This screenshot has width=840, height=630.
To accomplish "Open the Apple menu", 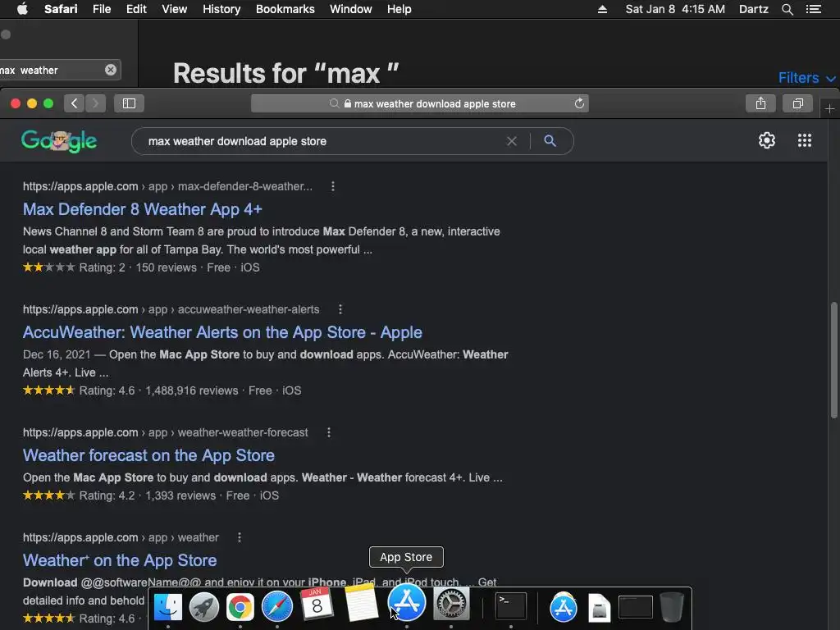I will coord(22,9).
